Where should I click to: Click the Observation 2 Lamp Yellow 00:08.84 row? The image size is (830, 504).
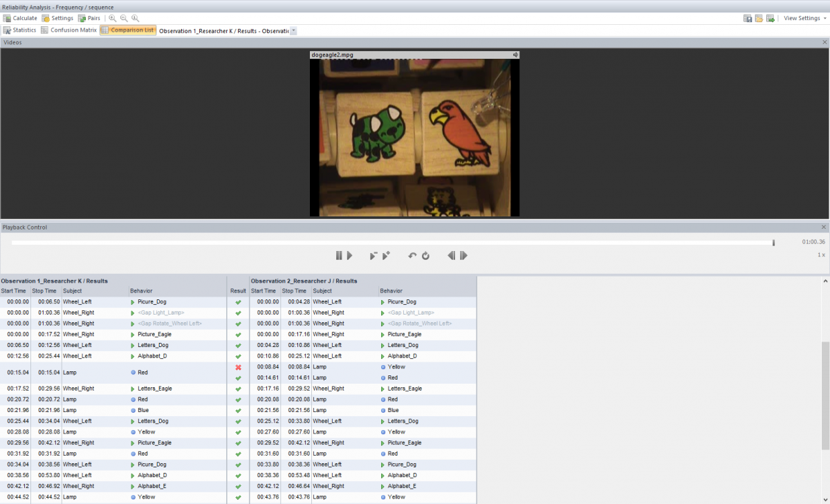click(x=363, y=367)
